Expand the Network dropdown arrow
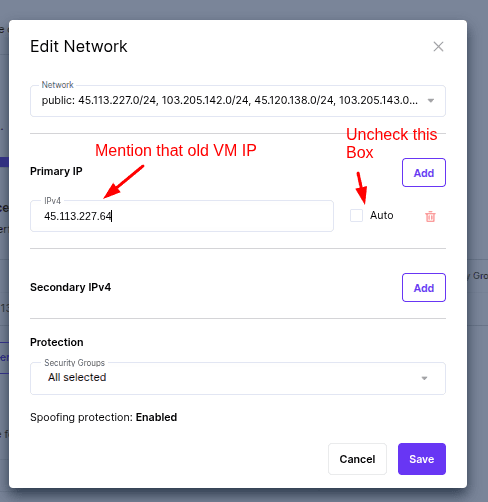 [x=431, y=101]
